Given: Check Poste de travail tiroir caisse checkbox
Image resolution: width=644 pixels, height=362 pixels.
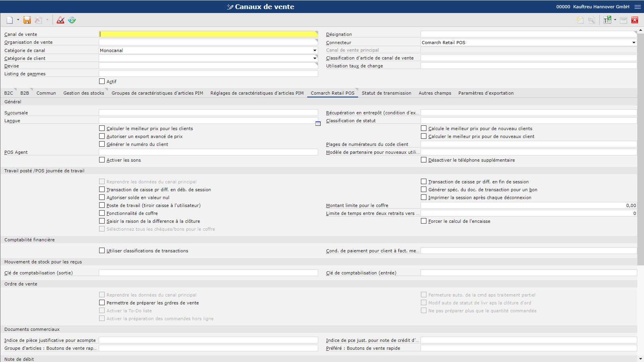Looking at the screenshot, I should click(x=102, y=205).
